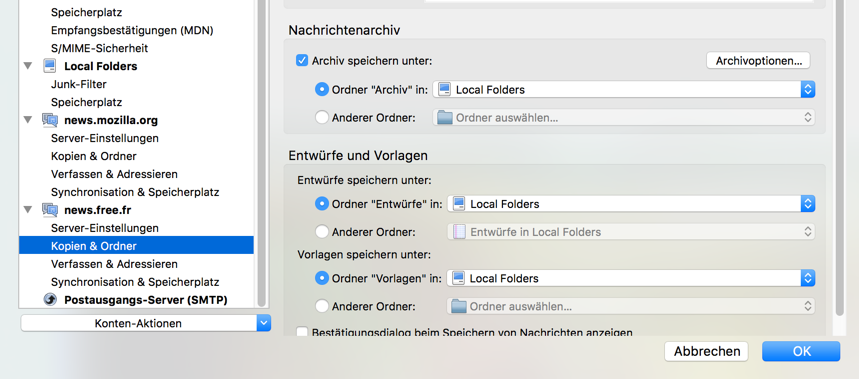Click the Entwürfe folder icon in disabled dropdown
This screenshot has width=859, height=379.
[459, 232]
